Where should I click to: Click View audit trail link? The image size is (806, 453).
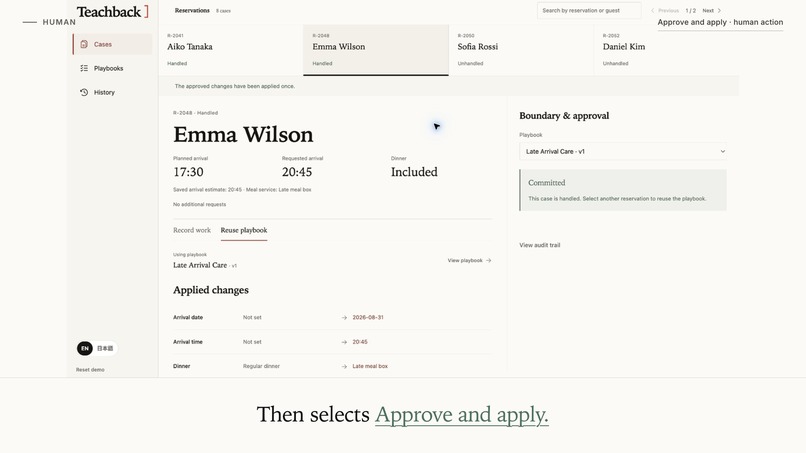click(x=540, y=245)
